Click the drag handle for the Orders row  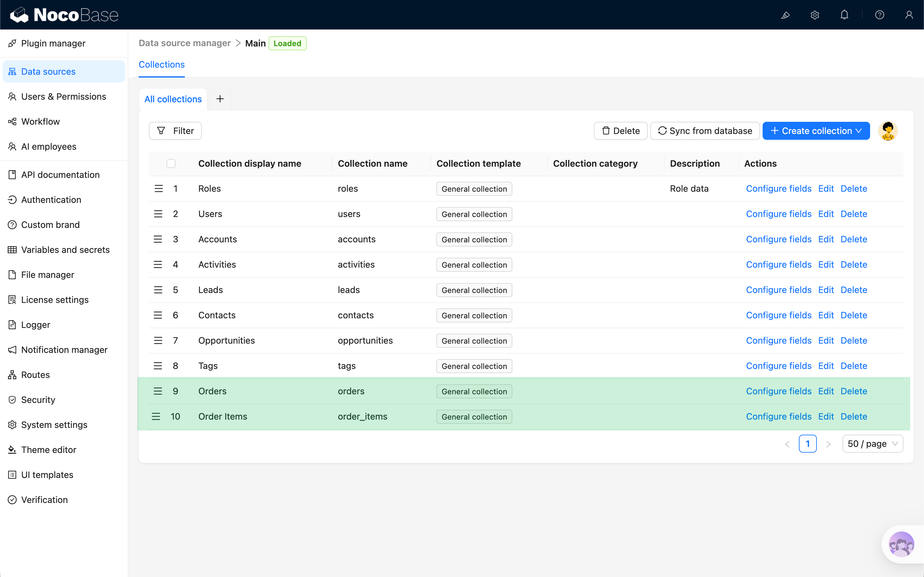click(x=158, y=391)
